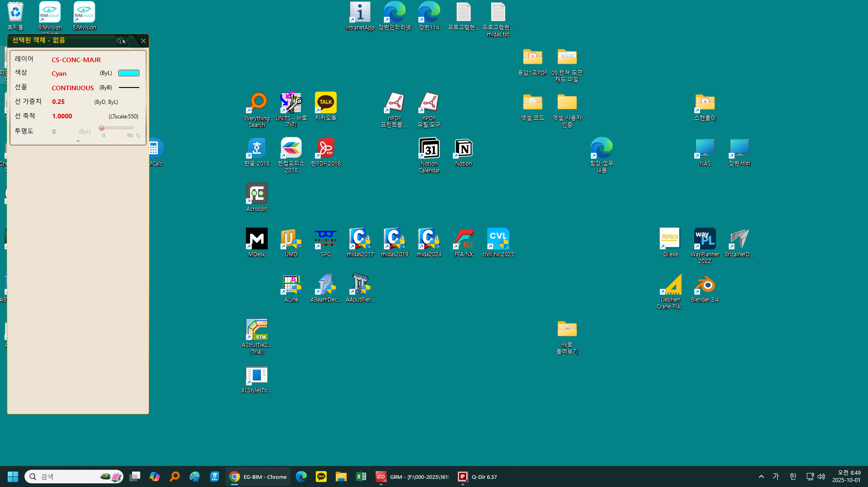Select the AAbutPier... desktop icon
868x487 pixels.
pos(360,288)
